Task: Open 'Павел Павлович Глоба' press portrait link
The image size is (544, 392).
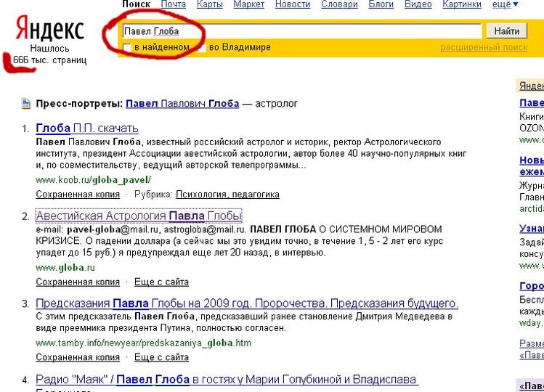Action: pos(182,103)
